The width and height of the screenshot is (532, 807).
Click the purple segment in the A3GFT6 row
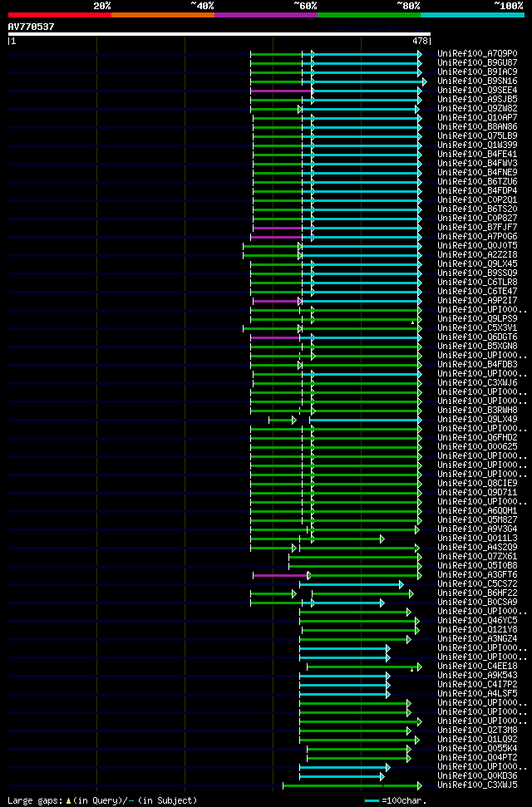tap(280, 575)
